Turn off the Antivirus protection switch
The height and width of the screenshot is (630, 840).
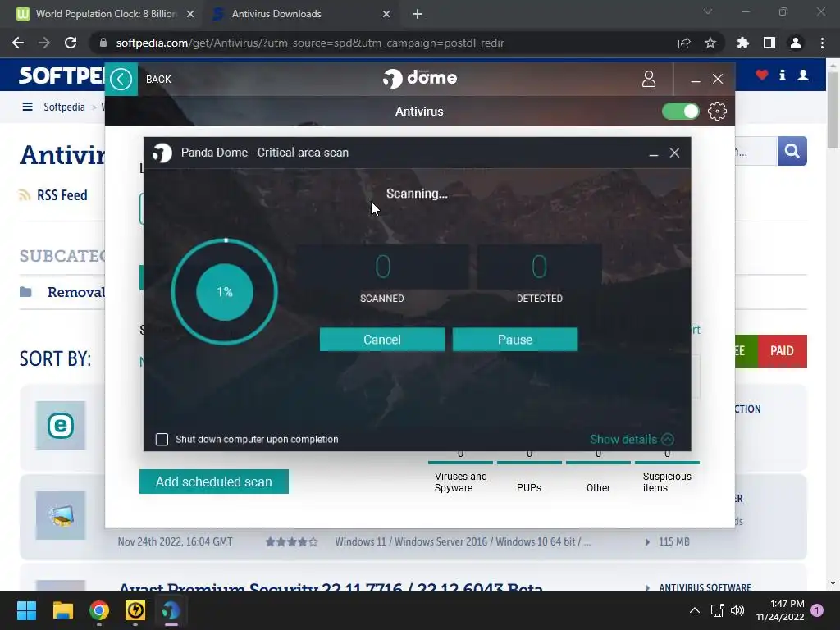point(680,112)
